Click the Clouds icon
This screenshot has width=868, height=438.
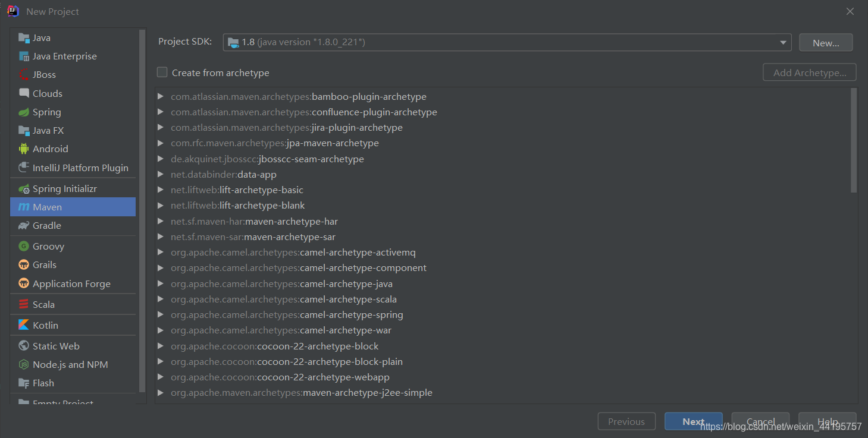24,93
